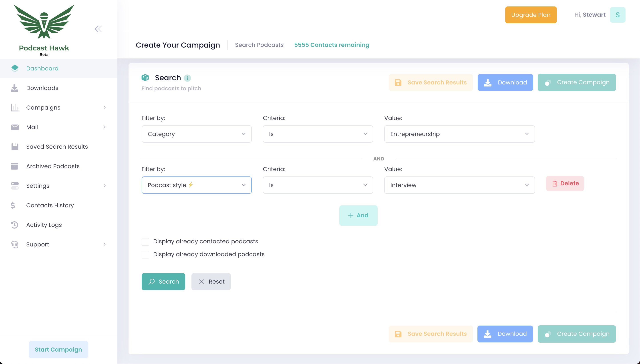Check Display already downloaded podcasts
Image resolution: width=640 pixels, height=364 pixels.
[145, 254]
